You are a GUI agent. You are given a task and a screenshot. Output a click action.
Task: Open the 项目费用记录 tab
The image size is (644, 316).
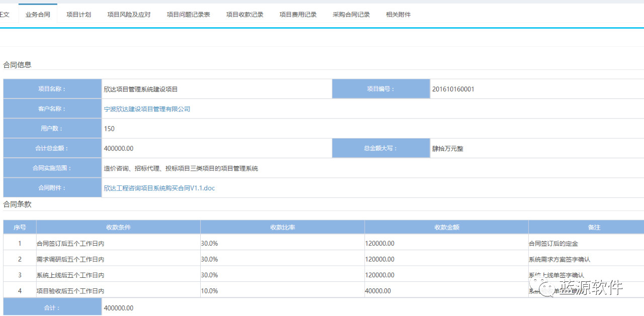tap(298, 15)
